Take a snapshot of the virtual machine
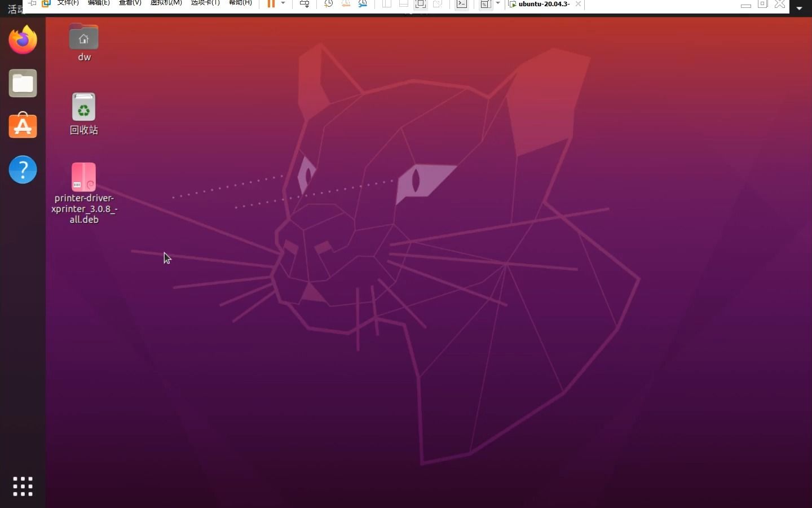 point(328,4)
